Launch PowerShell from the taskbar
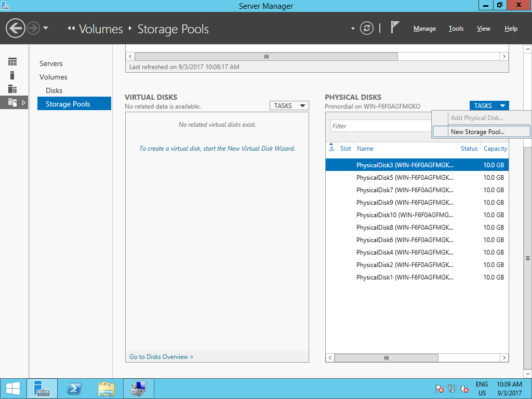 point(74,388)
